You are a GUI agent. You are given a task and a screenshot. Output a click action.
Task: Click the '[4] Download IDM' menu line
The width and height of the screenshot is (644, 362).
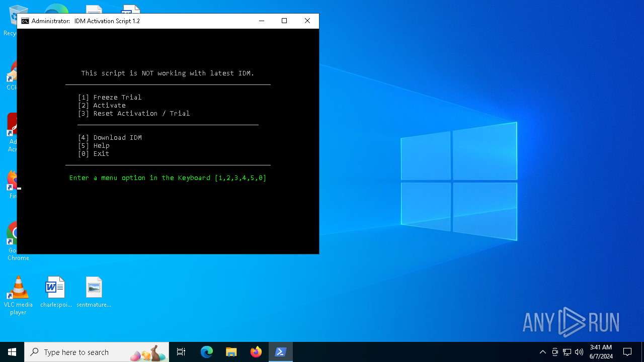pyautogui.click(x=110, y=138)
